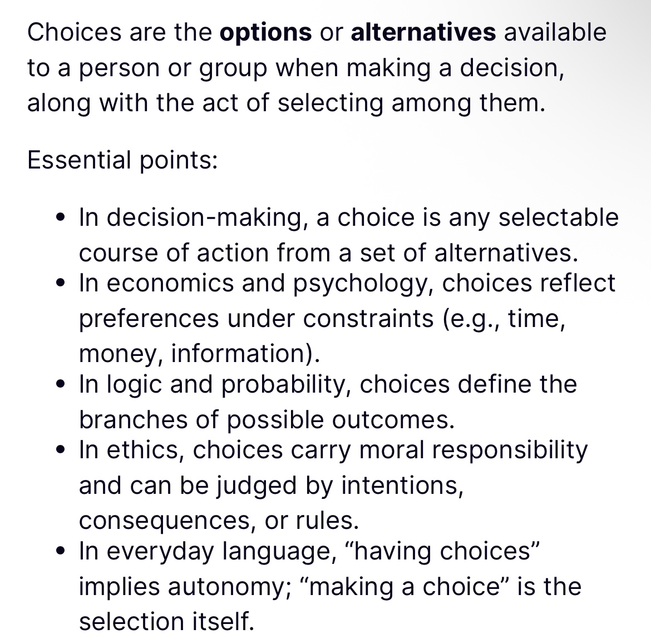Viewport: 651px width, 644px height.
Task: Click the bullet dot before "In ethics"
Action: (x=62, y=449)
